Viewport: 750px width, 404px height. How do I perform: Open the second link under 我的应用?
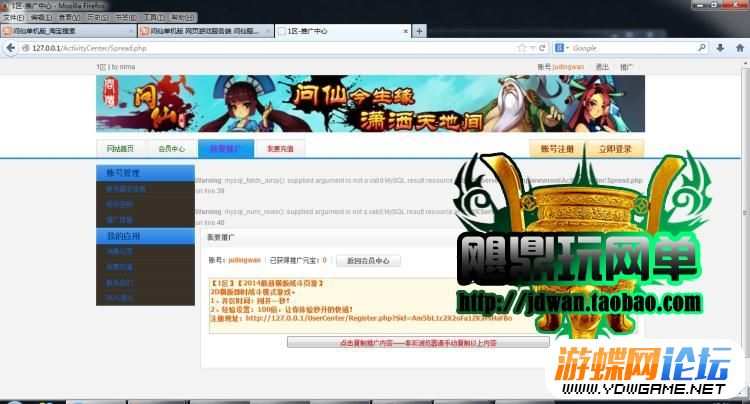click(x=119, y=267)
